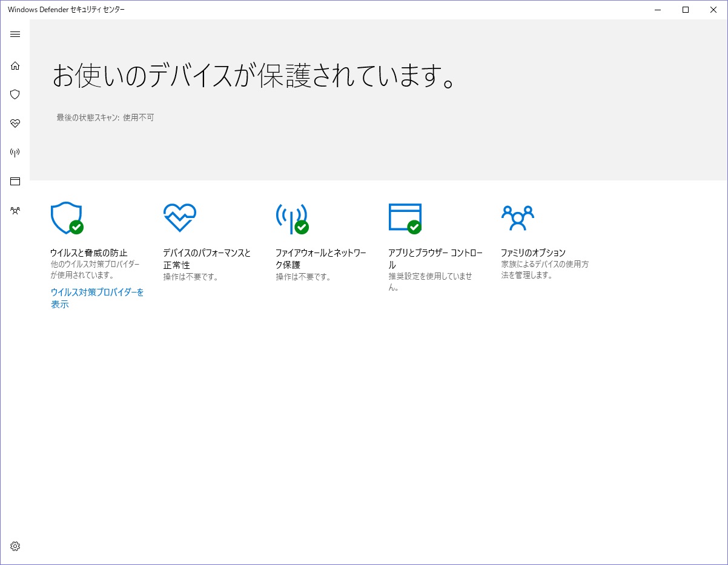The height and width of the screenshot is (565, 728).
Task: Click the large heart performance icon
Action: click(180, 217)
